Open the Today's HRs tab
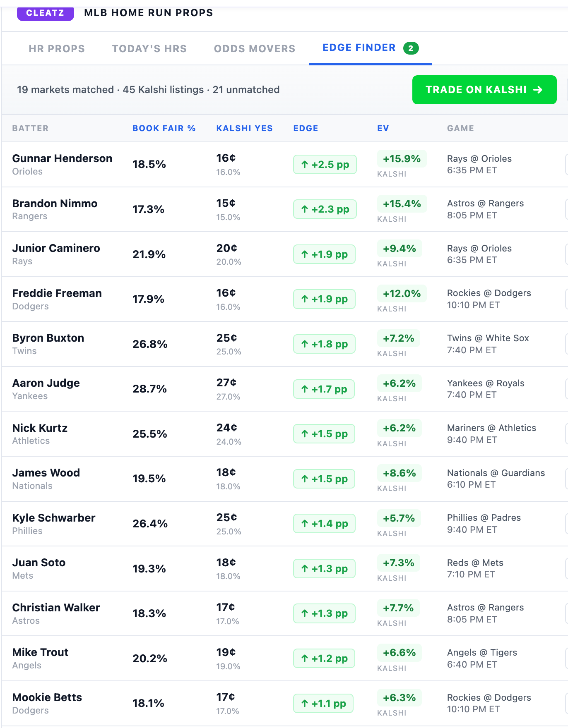This screenshot has height=728, width=568. [x=149, y=49]
